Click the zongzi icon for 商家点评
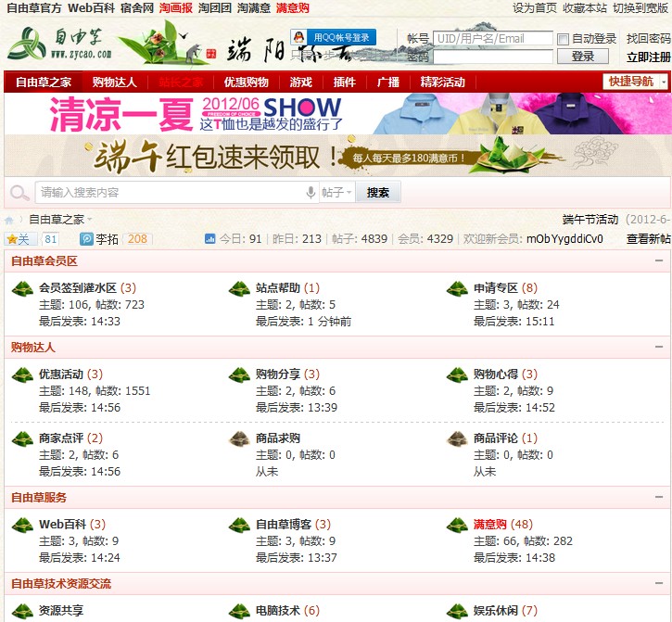 point(22,439)
